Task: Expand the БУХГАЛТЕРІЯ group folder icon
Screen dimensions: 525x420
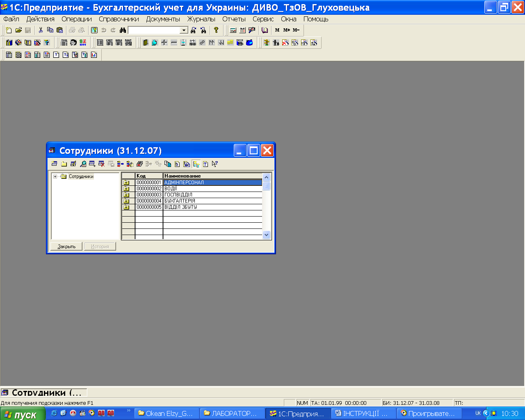Action: click(x=126, y=201)
